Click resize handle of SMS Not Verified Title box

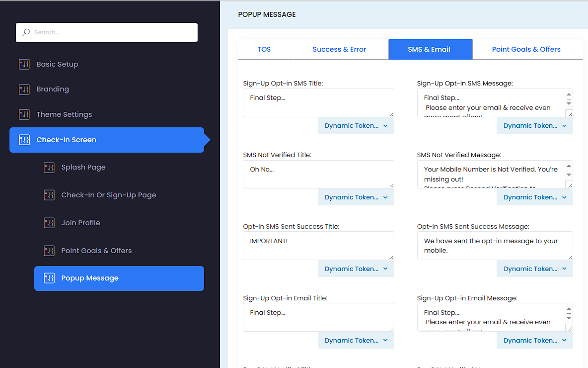pyautogui.click(x=391, y=185)
